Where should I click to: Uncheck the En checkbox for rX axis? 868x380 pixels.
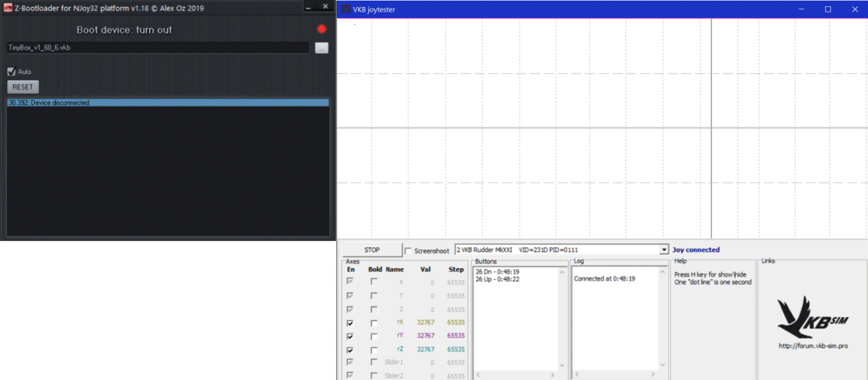(x=350, y=323)
